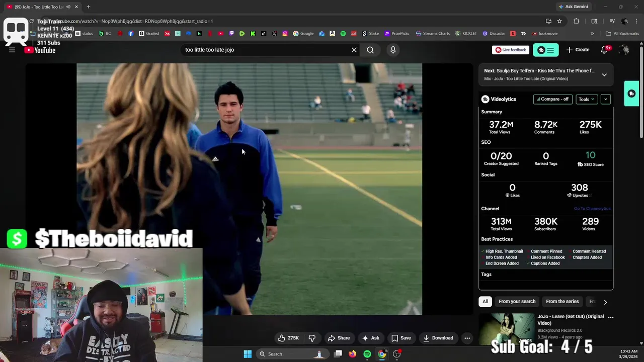Toggle the Compare - off button
The height and width of the screenshot is (362, 644).
[553, 99]
